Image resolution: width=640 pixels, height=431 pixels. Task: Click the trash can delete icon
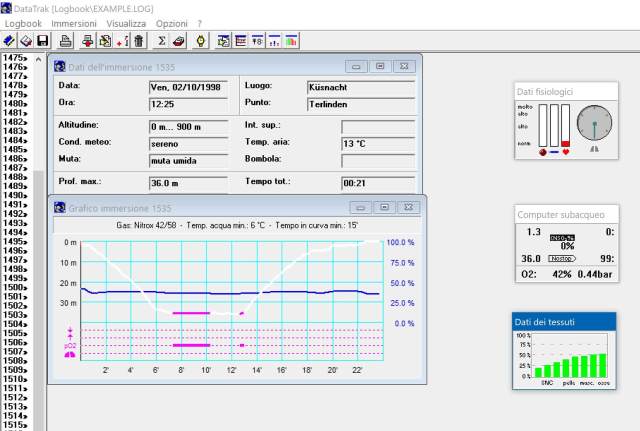pyautogui.click(x=138, y=41)
